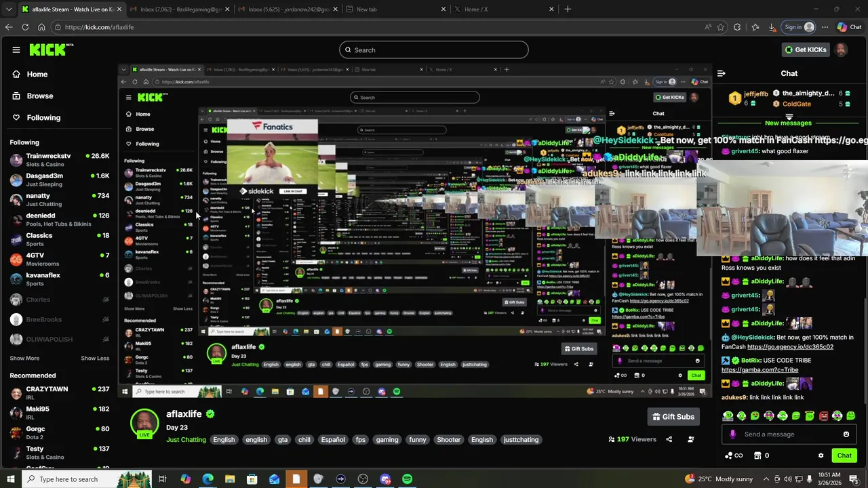Screen dimensions: 868x488
Task: Pick the red angry emote
Action: (x=823, y=415)
